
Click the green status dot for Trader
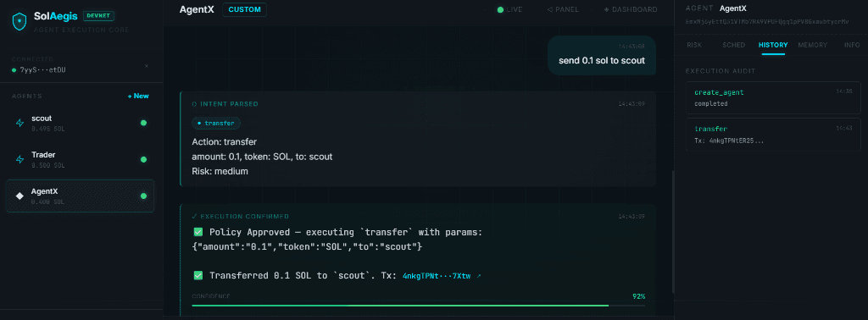click(x=143, y=160)
